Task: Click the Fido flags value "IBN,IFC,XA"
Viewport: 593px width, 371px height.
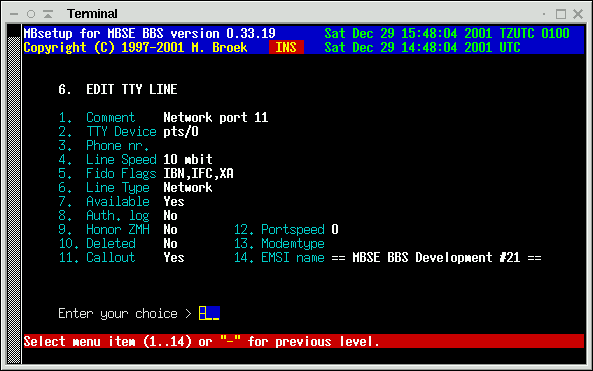Action: pyautogui.click(x=199, y=174)
